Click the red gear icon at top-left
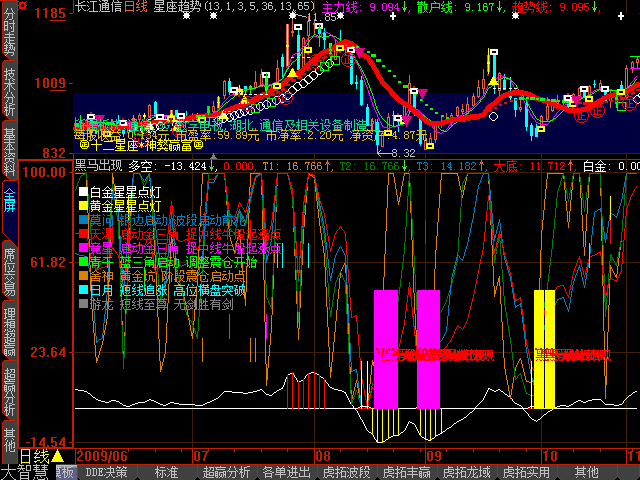 (x=9, y=8)
